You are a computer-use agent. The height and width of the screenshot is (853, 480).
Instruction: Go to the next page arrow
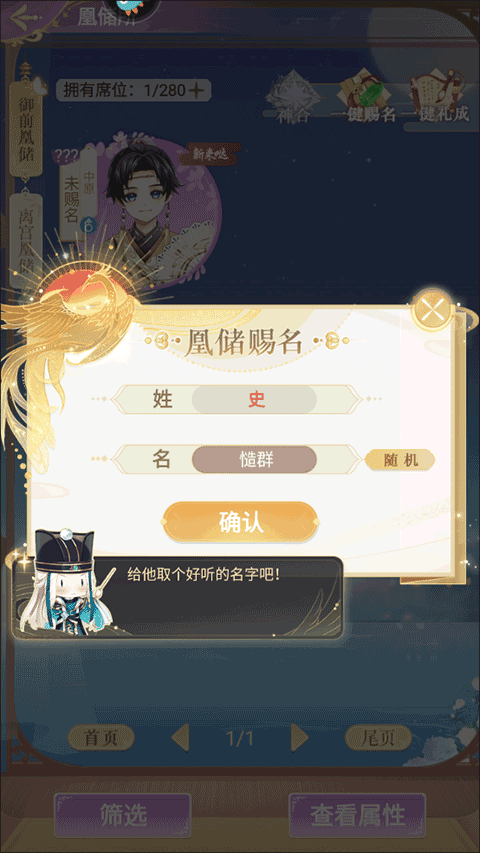[x=299, y=738]
